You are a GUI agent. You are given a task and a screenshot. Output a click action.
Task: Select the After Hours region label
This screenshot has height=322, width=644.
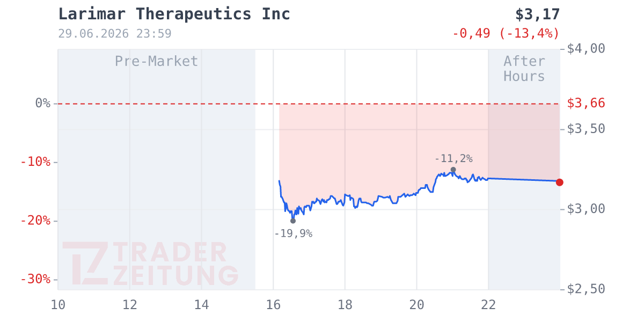(x=524, y=69)
